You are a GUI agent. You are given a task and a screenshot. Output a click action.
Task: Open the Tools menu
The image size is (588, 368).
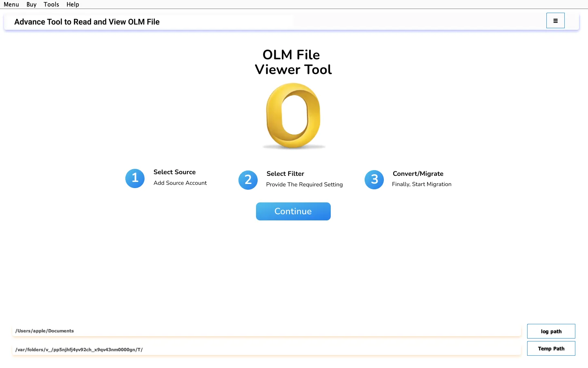coord(51,4)
